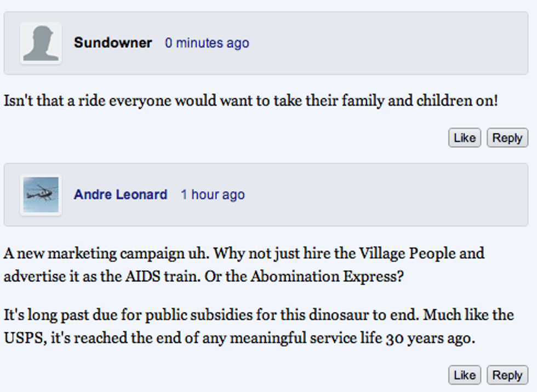The image size is (537, 392).
Task: Like Sundowner's comment
Action: (465, 138)
